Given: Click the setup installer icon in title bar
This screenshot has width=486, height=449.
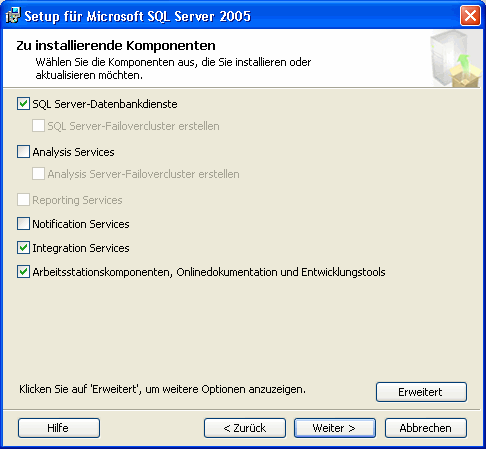Looking at the screenshot, I should pos(13,16).
